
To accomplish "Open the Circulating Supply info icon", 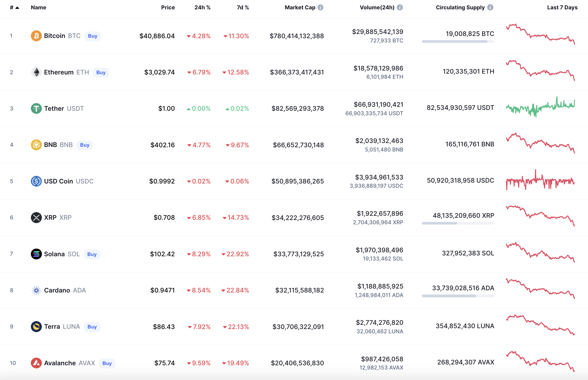I will (490, 7).
